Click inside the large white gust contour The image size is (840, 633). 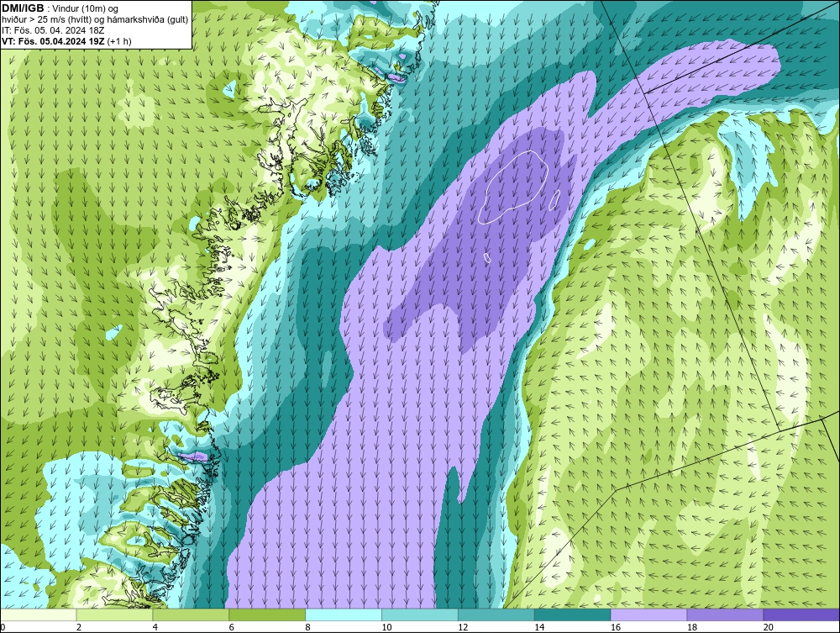(x=513, y=187)
